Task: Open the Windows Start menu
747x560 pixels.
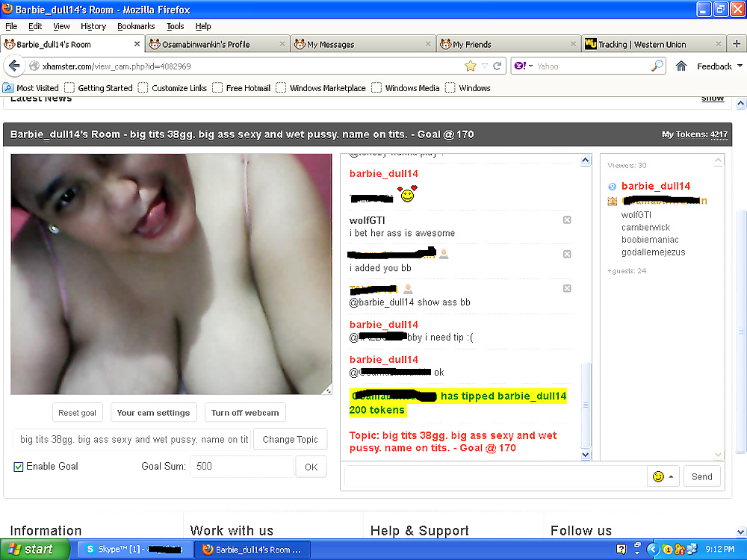Action: pyautogui.click(x=30, y=550)
